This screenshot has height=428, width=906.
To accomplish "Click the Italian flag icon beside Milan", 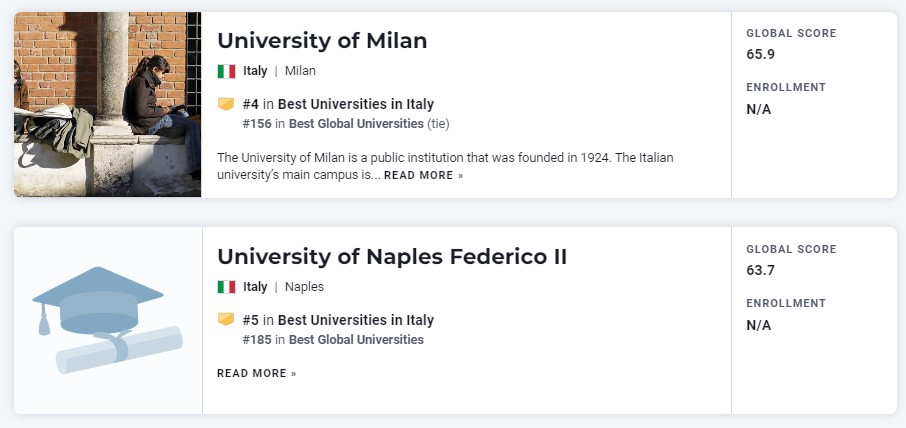I will [226, 71].
